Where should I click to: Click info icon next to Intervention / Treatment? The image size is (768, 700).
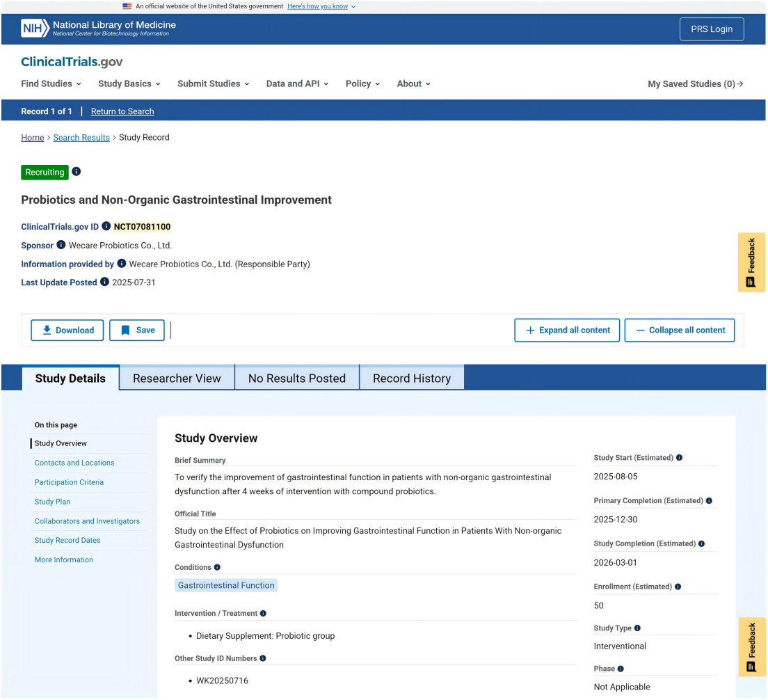(263, 613)
